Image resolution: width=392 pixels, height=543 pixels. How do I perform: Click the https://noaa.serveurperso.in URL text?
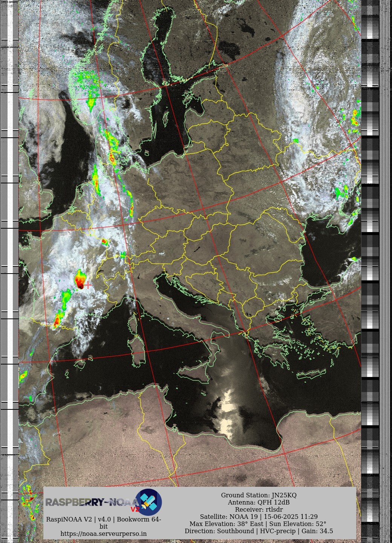pyautogui.click(x=104, y=534)
